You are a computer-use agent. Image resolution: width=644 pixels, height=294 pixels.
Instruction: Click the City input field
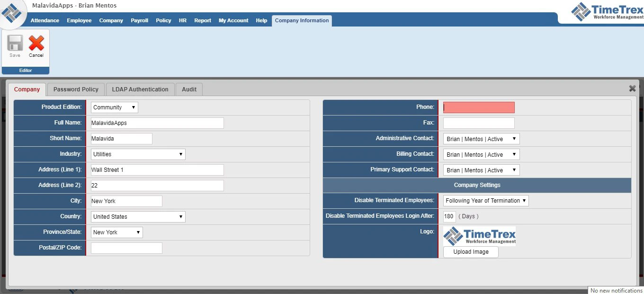(126, 201)
